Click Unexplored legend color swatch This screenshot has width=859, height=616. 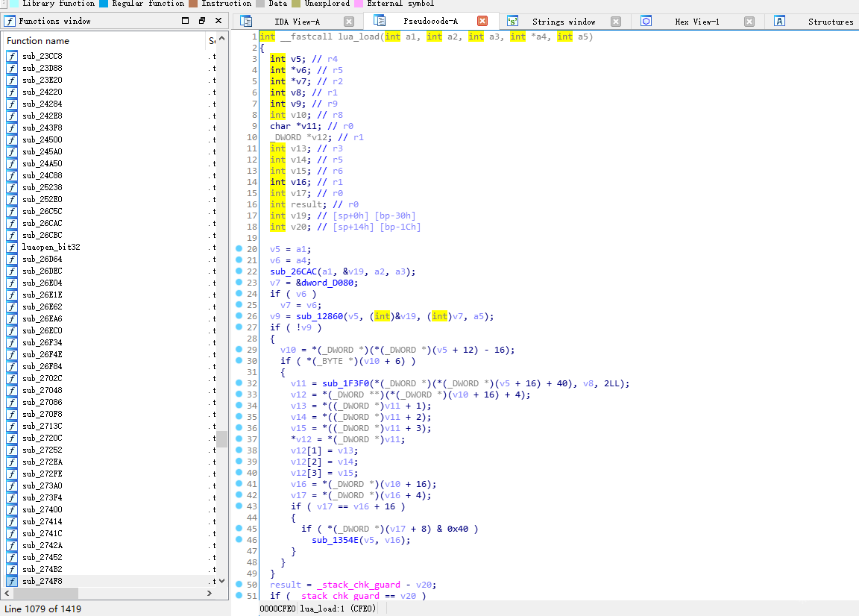point(296,3)
